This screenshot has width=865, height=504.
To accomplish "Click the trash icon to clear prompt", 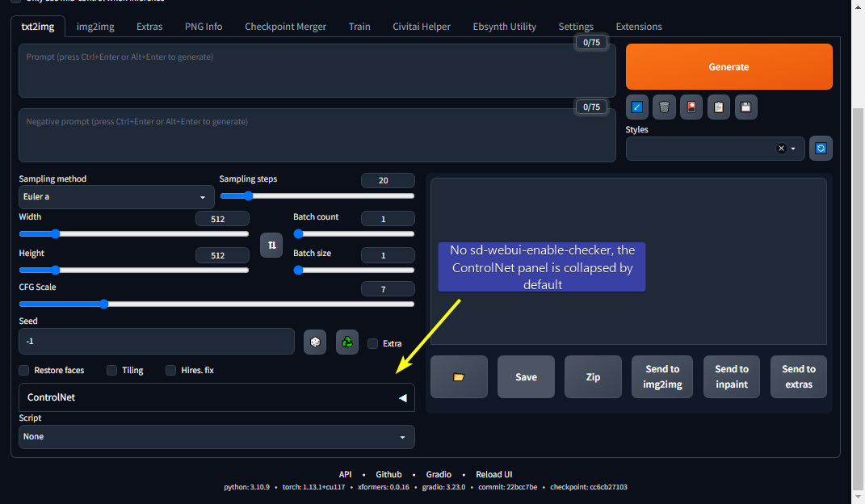I will (x=664, y=107).
